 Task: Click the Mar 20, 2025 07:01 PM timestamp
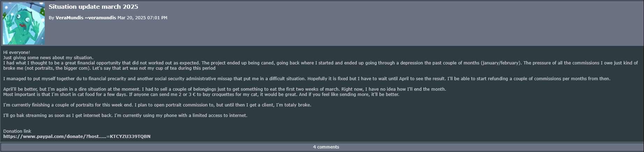[142, 18]
